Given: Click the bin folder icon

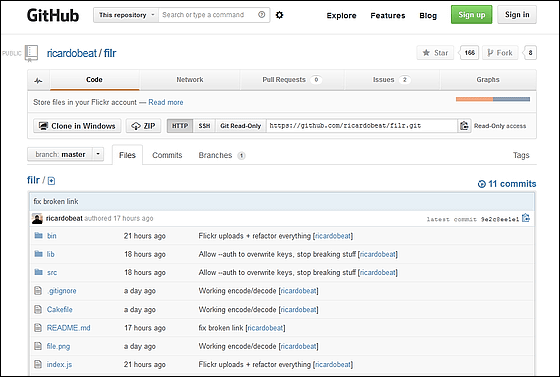Looking at the screenshot, I should 39,236.
